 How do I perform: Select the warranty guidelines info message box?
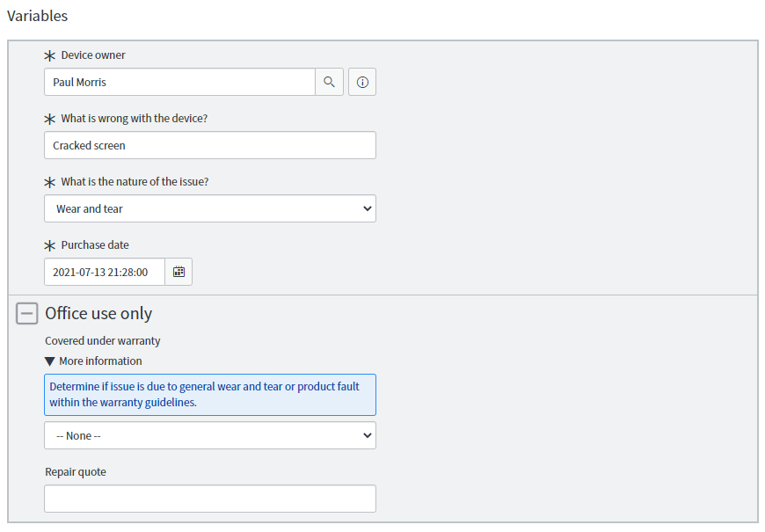click(210, 394)
